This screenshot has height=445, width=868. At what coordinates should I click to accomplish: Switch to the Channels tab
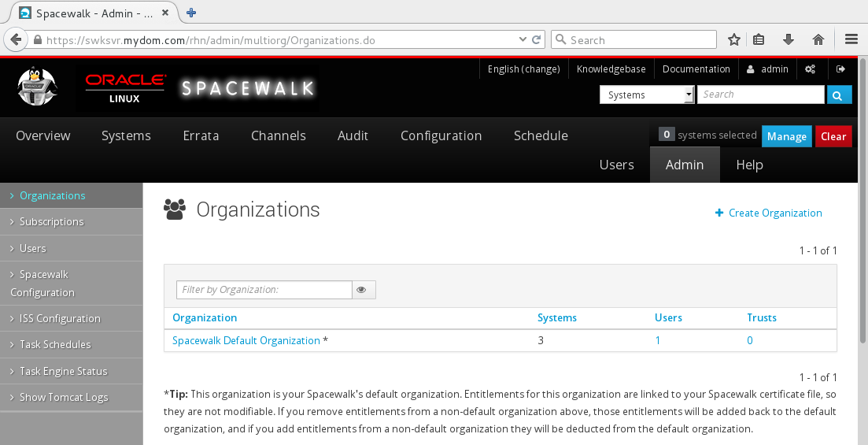279,135
